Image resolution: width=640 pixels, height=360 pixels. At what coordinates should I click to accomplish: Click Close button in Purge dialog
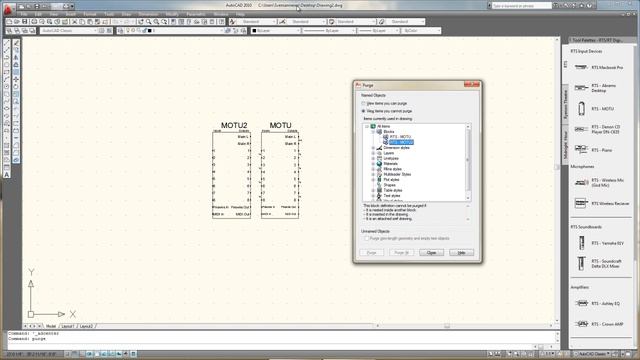[431, 253]
